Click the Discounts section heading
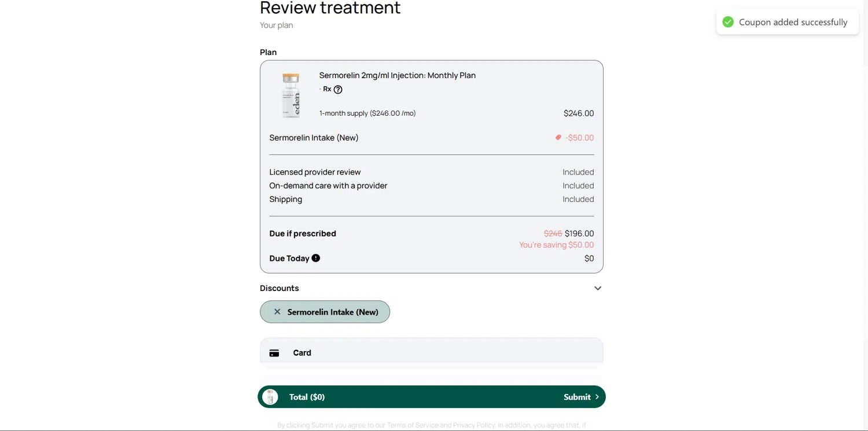 279,288
